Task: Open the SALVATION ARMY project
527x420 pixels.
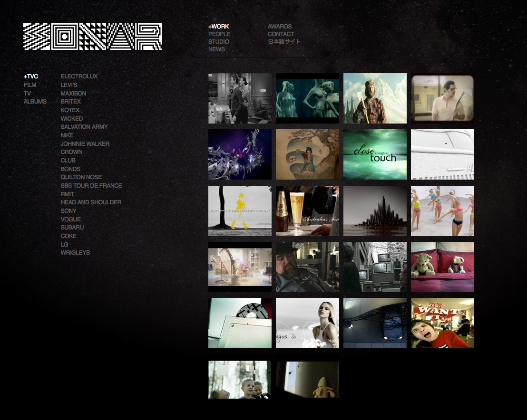Action: [x=84, y=126]
